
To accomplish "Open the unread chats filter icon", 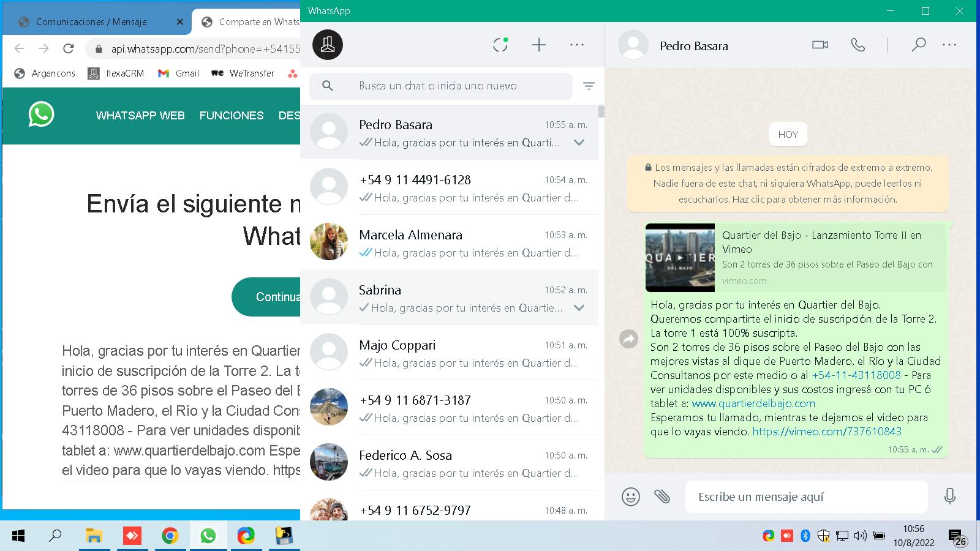I will pyautogui.click(x=589, y=86).
